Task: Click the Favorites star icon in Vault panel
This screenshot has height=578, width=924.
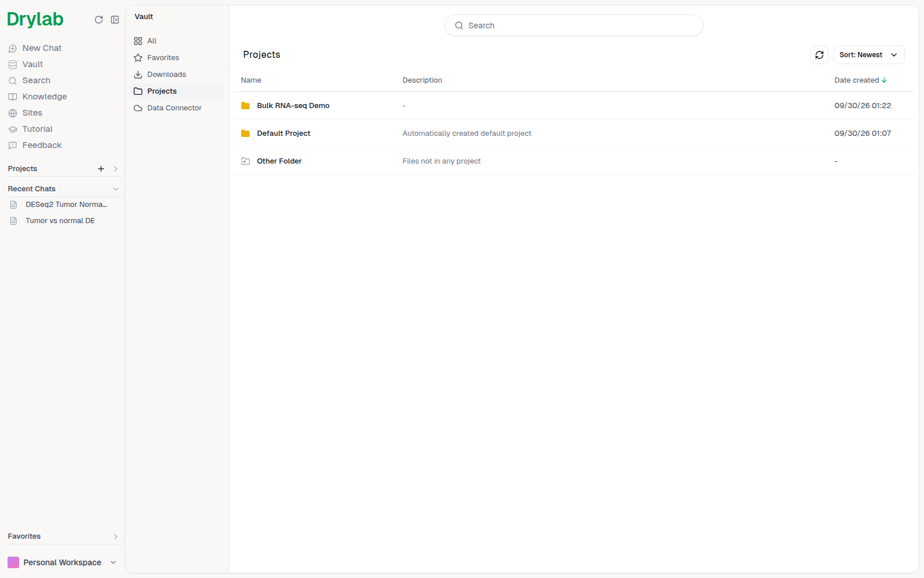Action: (x=138, y=58)
